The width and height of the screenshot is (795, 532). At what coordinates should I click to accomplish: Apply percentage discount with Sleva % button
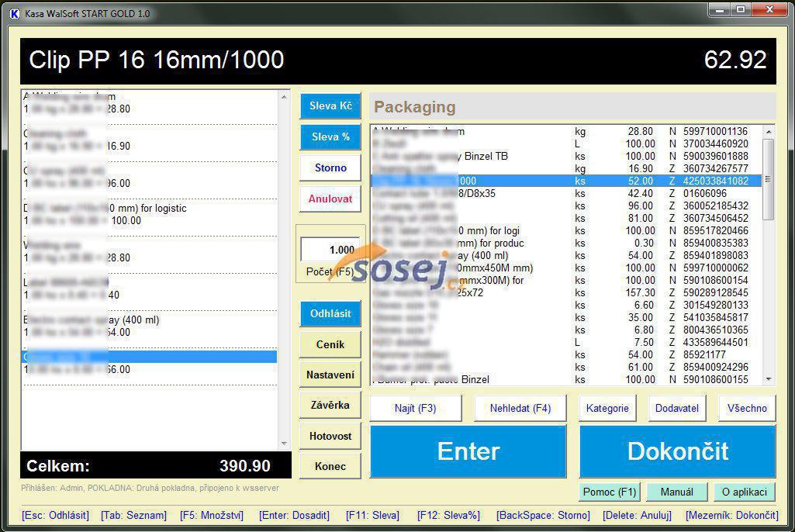pos(330,137)
